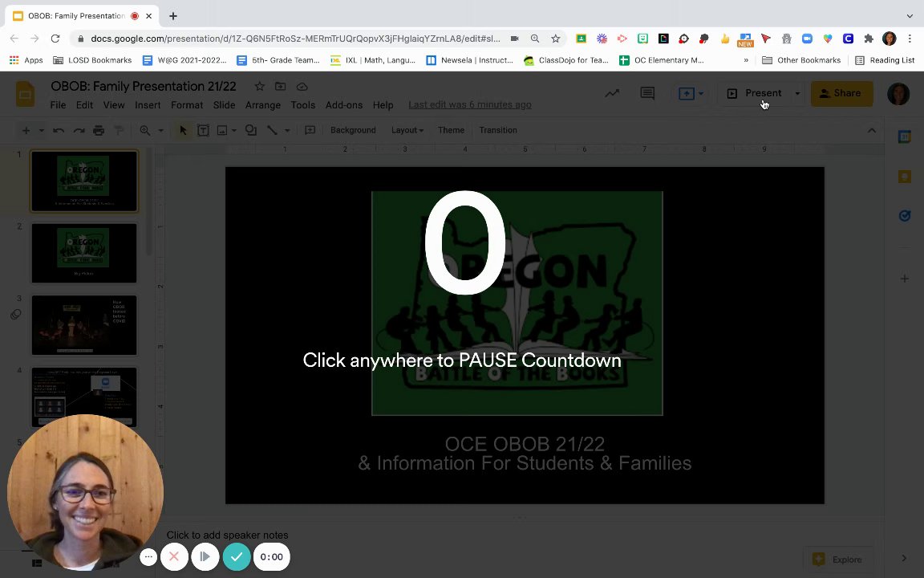Click the Explore button
Screen dimensions: 924x578
(x=838, y=559)
